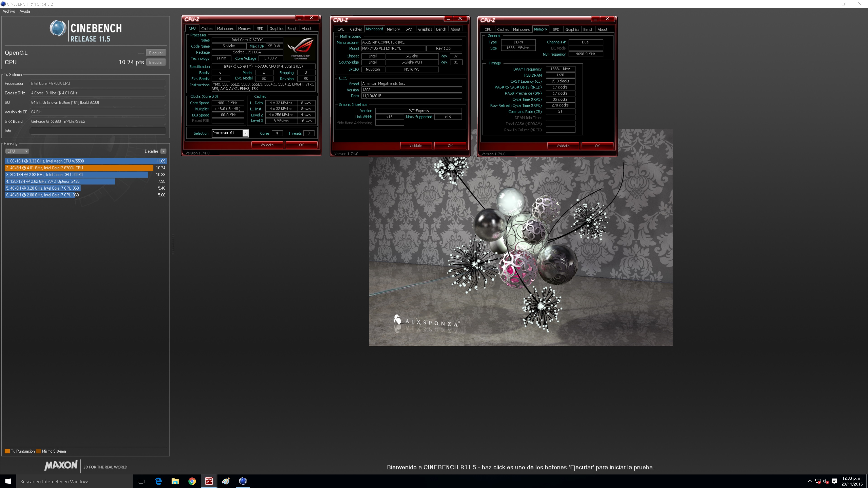Click the MAXON logo at bottom left
Image resolution: width=868 pixels, height=488 pixels.
pos(61,465)
